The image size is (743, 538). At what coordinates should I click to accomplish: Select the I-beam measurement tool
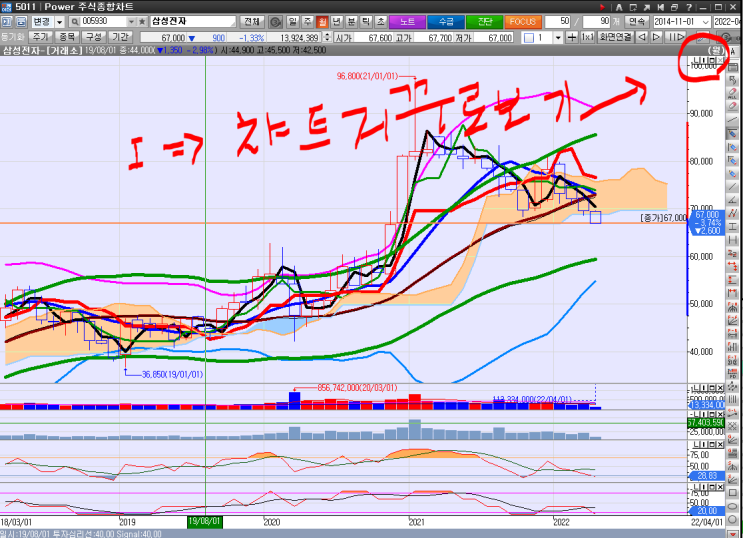coord(733,227)
